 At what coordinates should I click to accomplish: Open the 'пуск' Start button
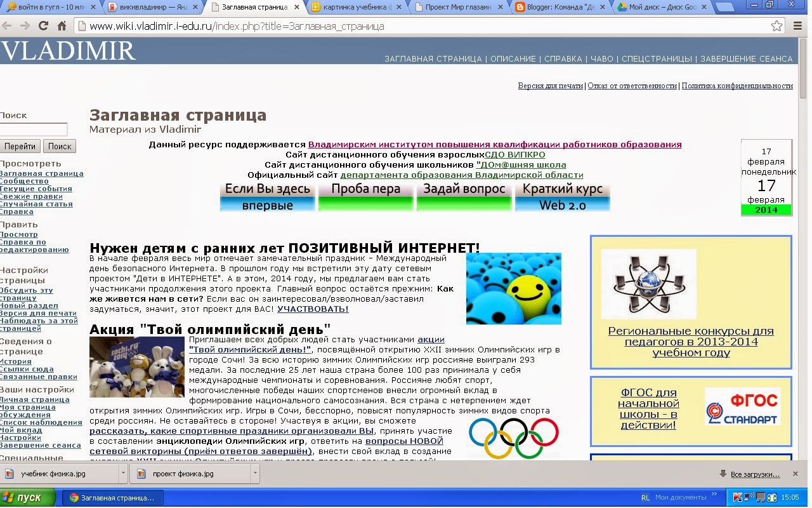point(28,497)
